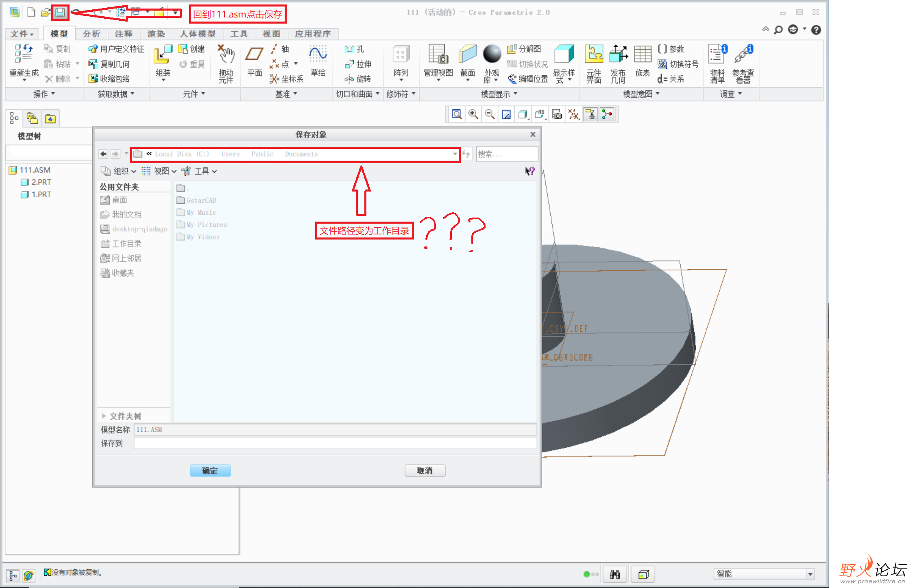Click the Reference Viewer (参考查看器) icon
Screen dimensions: 915x588
pos(743,54)
